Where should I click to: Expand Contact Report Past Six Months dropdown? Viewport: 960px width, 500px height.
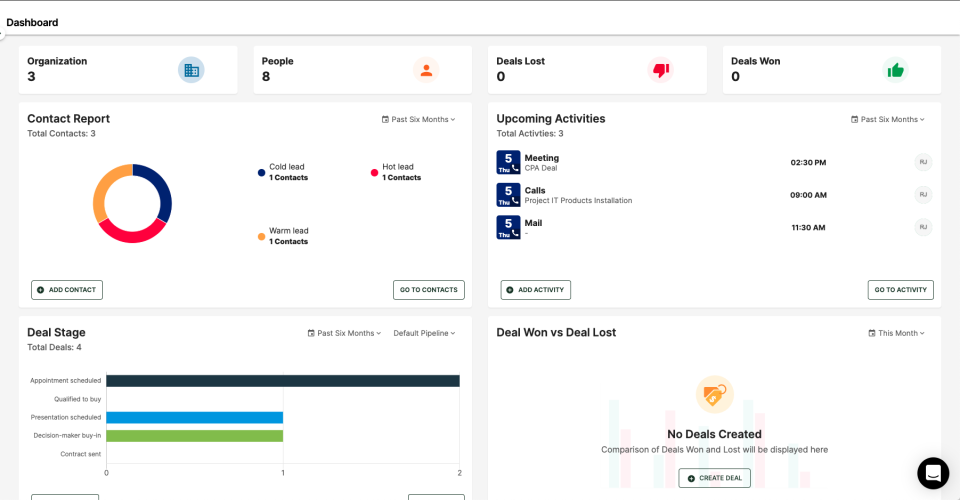coord(418,120)
